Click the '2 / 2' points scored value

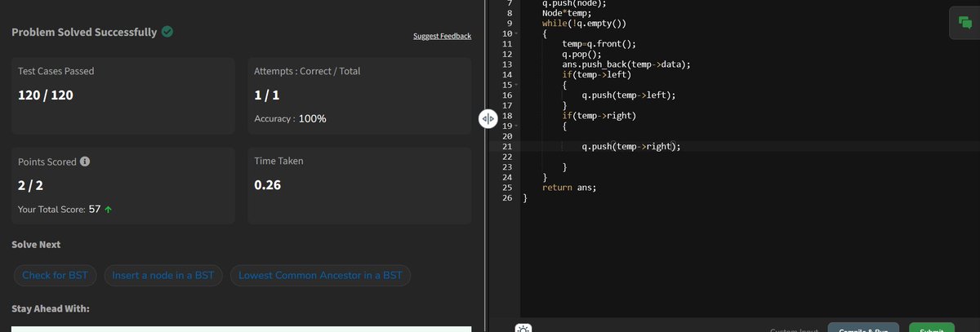[x=31, y=185]
